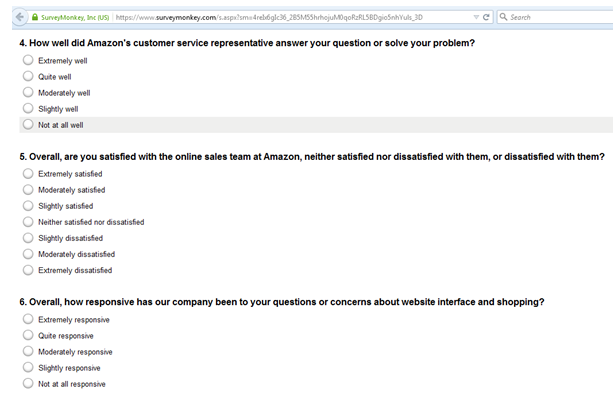
Task: Select "Neither satisfied nor dissatisfied" option
Action: [x=28, y=222]
